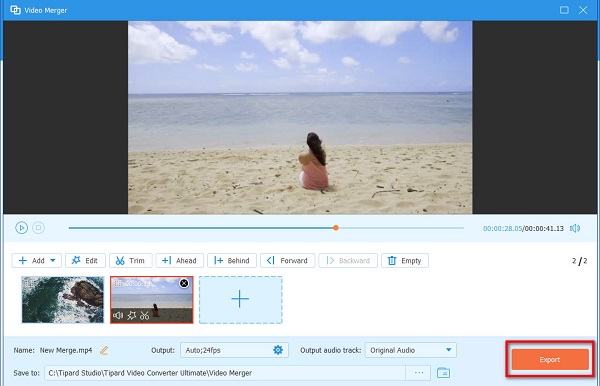Image resolution: width=600 pixels, height=386 pixels.
Task: Expand the Original Audio track dropdown
Action: pos(411,350)
